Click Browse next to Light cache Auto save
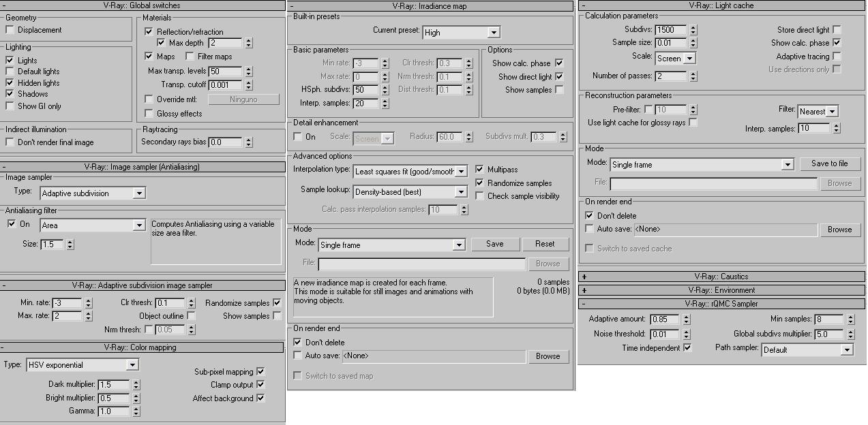 pos(839,230)
